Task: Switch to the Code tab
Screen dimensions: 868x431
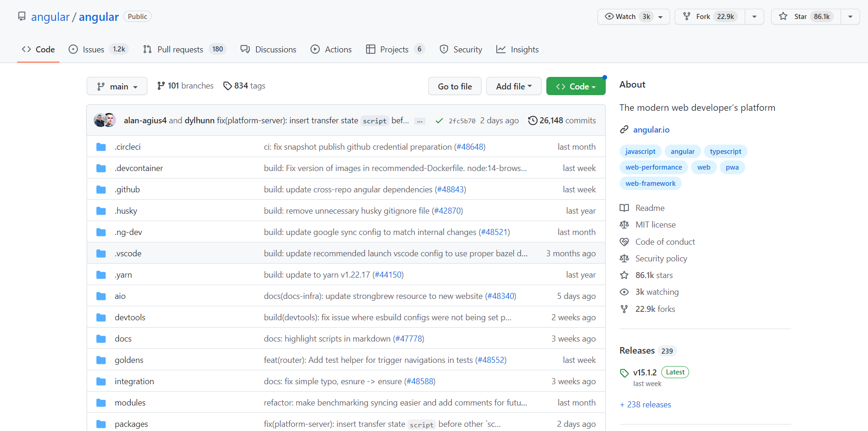Action: [38, 49]
